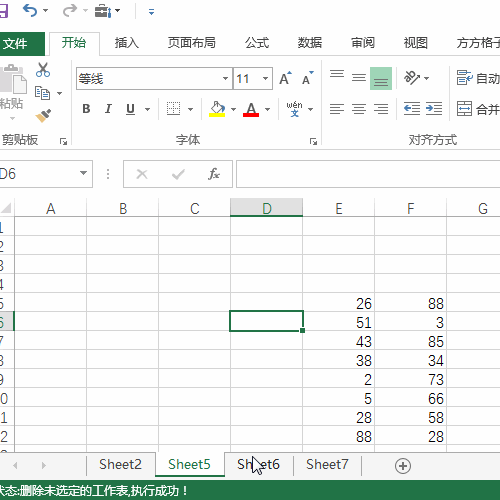Switch to the 页面布局 ribbon tab
This screenshot has width=500, height=500.
[x=192, y=43]
